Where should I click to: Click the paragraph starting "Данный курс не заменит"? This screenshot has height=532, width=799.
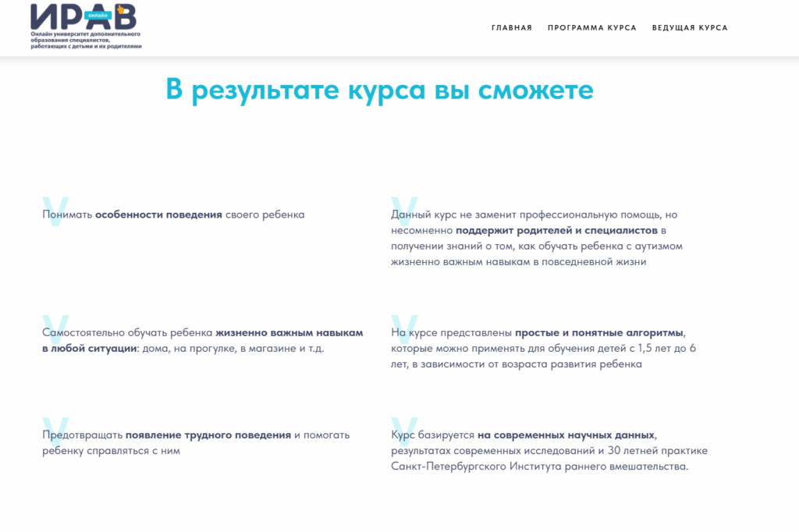click(x=537, y=238)
